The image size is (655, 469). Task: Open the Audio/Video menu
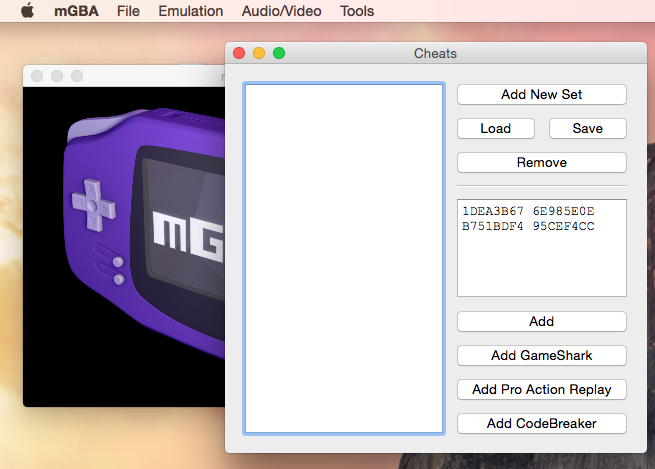282,11
